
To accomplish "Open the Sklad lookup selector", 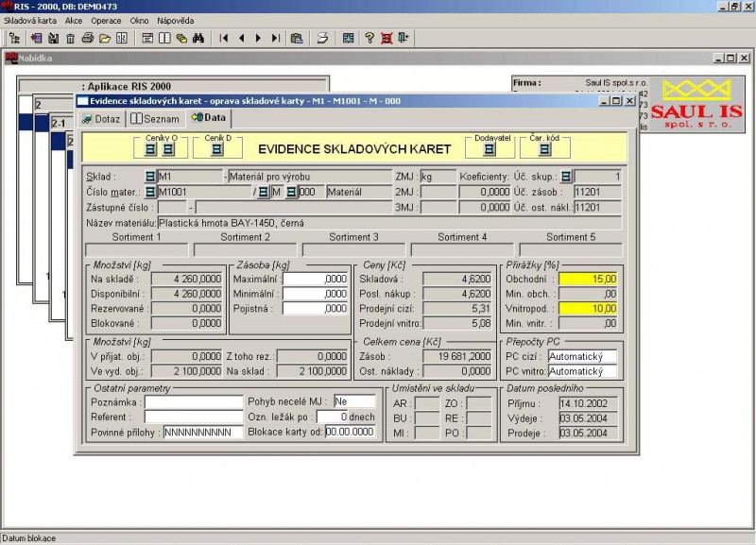I will click(x=149, y=177).
